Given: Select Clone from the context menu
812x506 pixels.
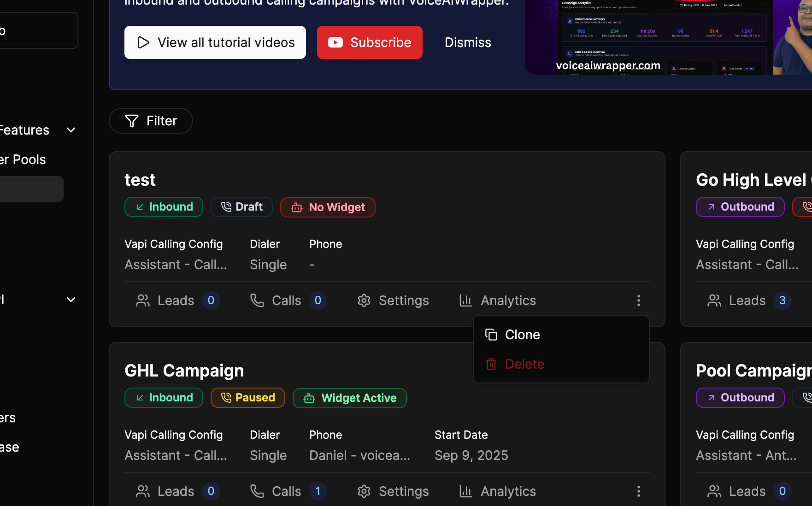Looking at the screenshot, I should click(x=522, y=335).
